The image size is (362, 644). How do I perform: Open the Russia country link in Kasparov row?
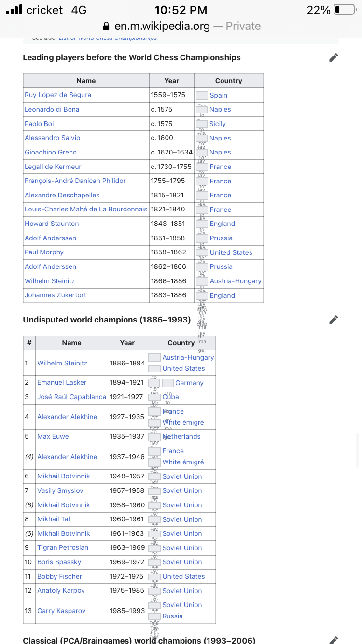pyautogui.click(x=173, y=616)
